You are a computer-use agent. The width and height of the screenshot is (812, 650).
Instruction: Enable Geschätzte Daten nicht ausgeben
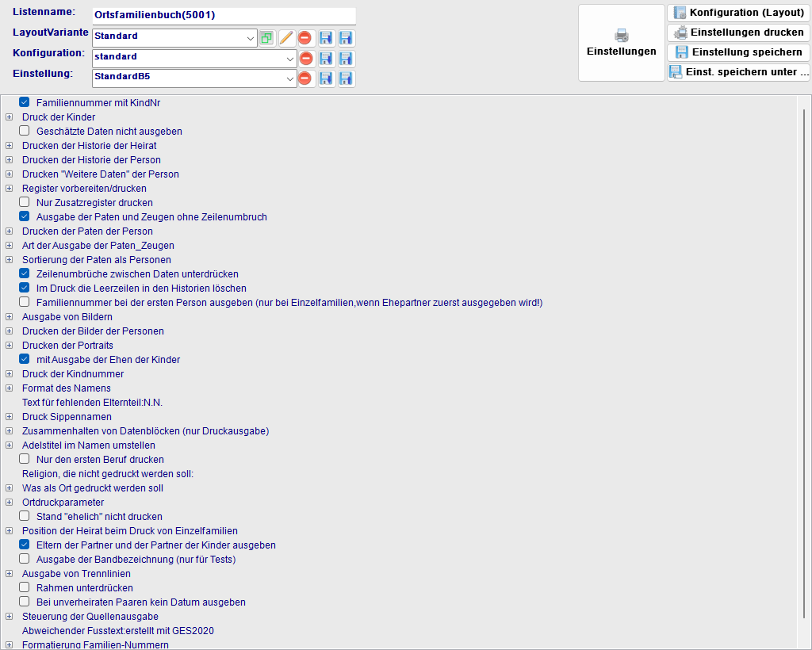24,131
